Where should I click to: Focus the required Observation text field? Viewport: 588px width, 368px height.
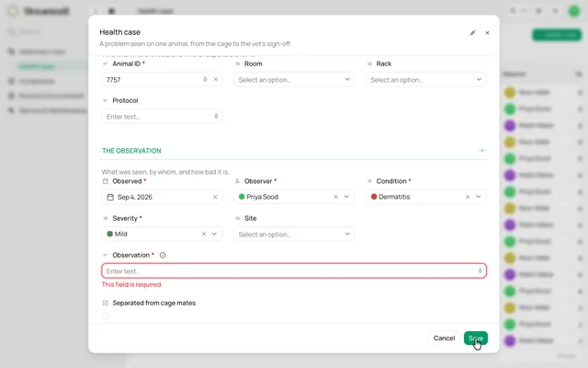(x=294, y=270)
